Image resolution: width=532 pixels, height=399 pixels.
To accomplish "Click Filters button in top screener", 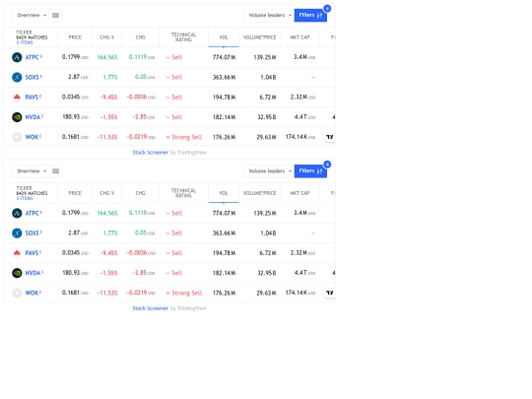I will 310,15.
